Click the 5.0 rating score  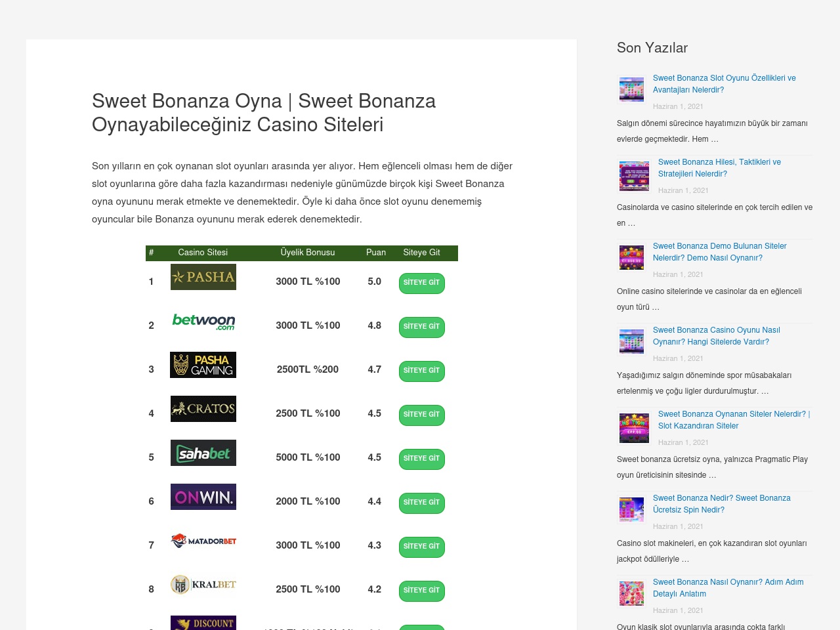[375, 282]
